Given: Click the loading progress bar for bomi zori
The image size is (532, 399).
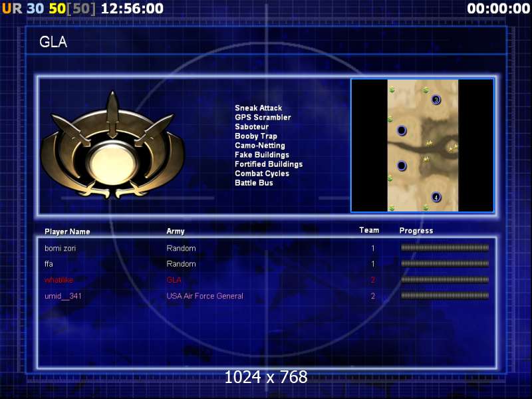Looking at the screenshot, I should pos(445,247).
